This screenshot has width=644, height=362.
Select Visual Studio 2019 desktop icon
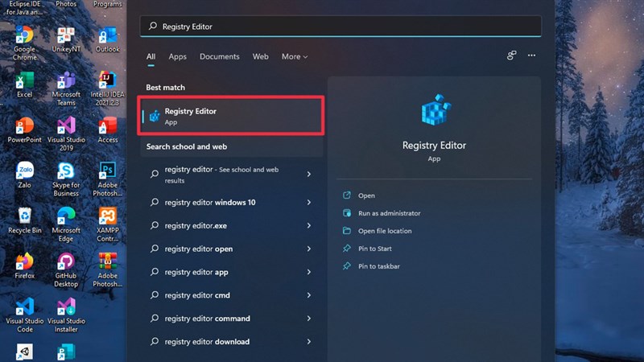(x=66, y=134)
